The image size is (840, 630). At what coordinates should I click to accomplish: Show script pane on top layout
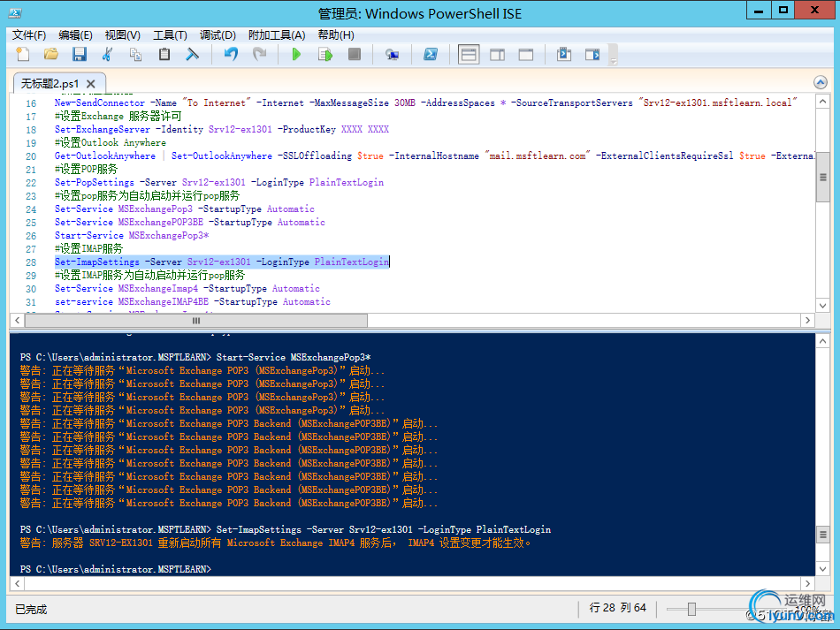pyautogui.click(x=469, y=55)
